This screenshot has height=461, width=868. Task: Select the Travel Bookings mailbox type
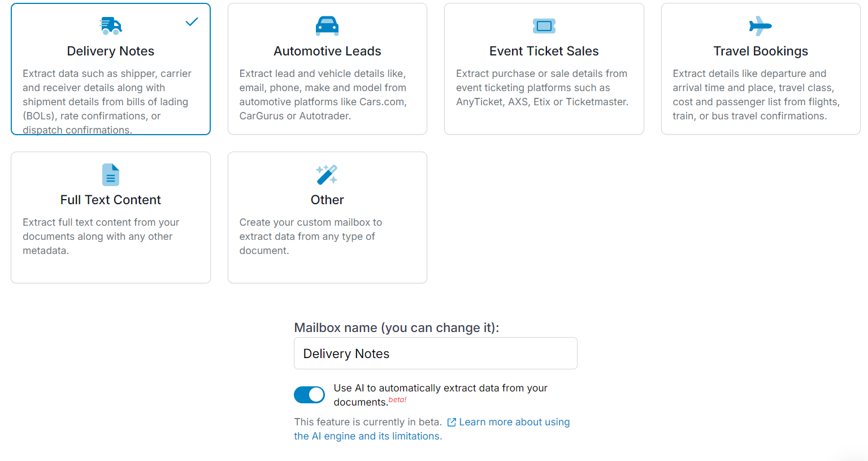click(x=761, y=68)
